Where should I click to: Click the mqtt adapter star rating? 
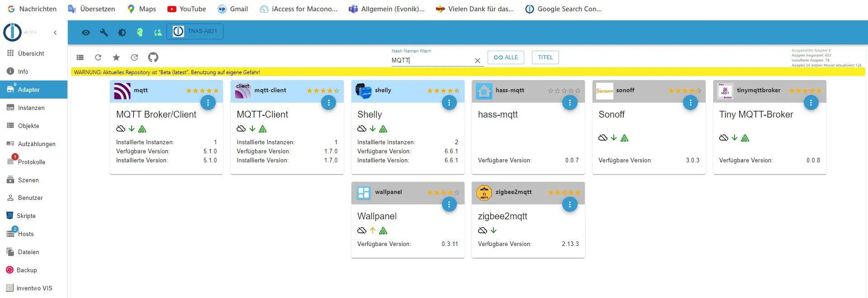pos(202,91)
